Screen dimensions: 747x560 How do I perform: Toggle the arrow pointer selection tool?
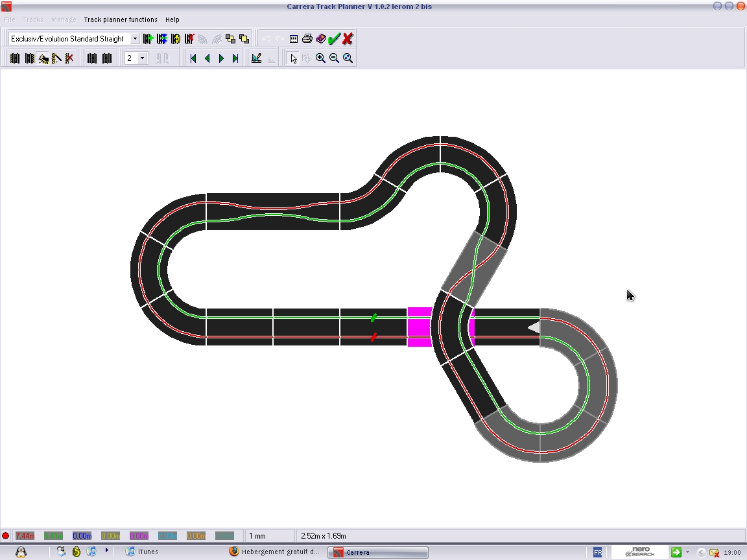click(x=293, y=58)
